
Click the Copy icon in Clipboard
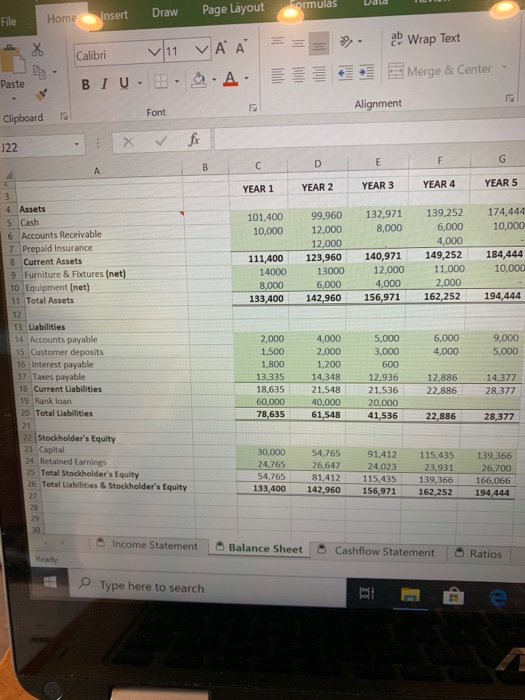pyautogui.click(x=39, y=71)
